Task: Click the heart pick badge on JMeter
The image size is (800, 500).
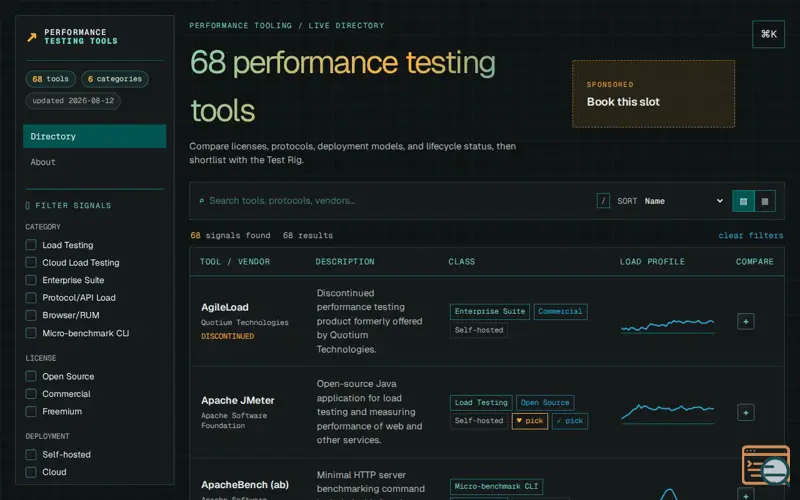Action: tap(530, 421)
